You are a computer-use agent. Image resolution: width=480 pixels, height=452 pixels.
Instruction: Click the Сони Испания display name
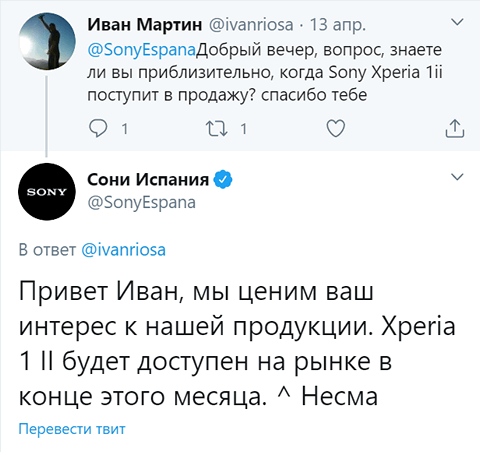[x=148, y=180]
